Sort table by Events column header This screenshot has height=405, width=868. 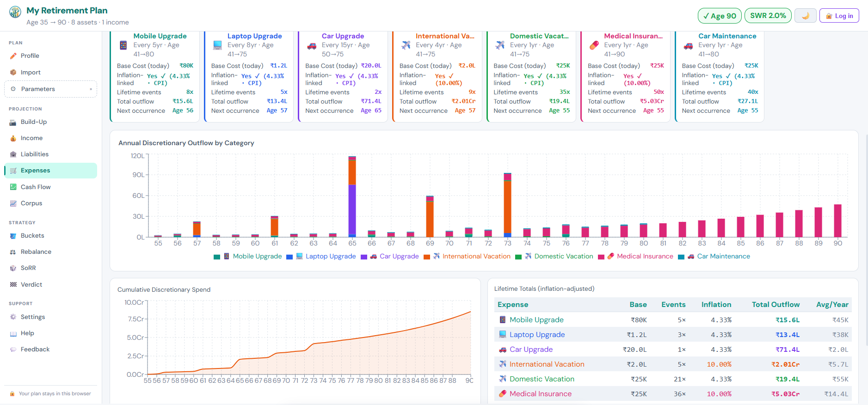pyautogui.click(x=673, y=305)
